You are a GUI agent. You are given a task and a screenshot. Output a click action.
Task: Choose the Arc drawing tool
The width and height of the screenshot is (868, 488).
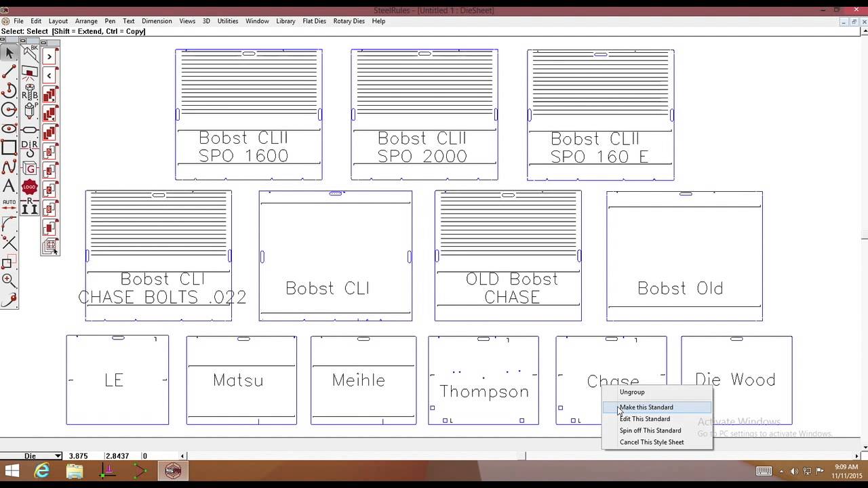point(9,90)
